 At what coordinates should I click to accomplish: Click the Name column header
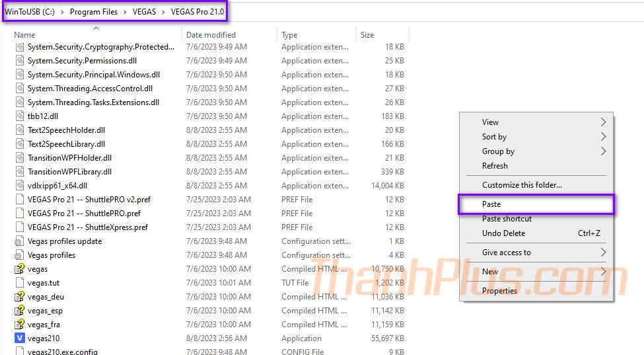coord(25,35)
